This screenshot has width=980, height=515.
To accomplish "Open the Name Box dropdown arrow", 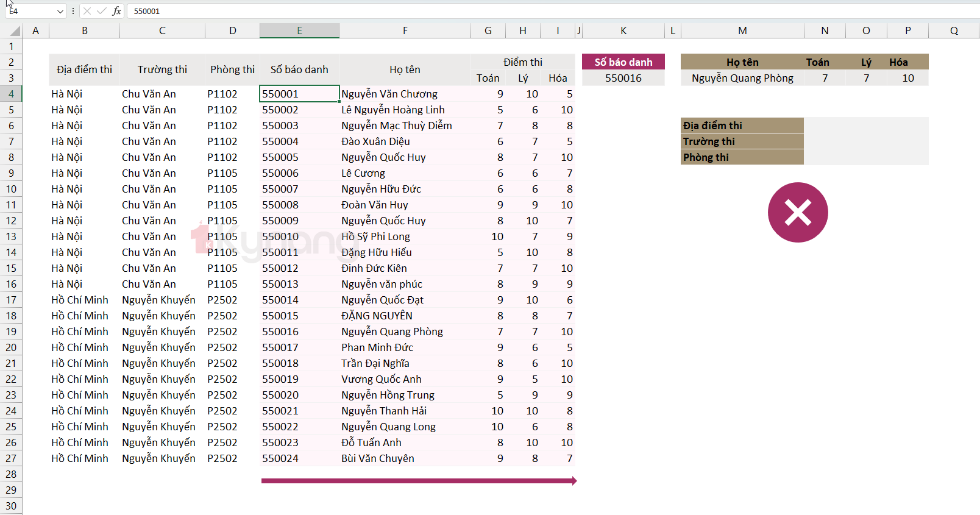I will click(60, 11).
